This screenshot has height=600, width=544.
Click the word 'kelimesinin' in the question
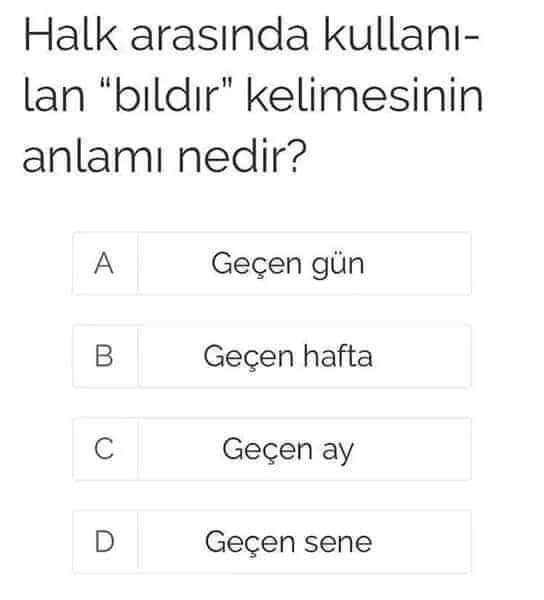365,95
